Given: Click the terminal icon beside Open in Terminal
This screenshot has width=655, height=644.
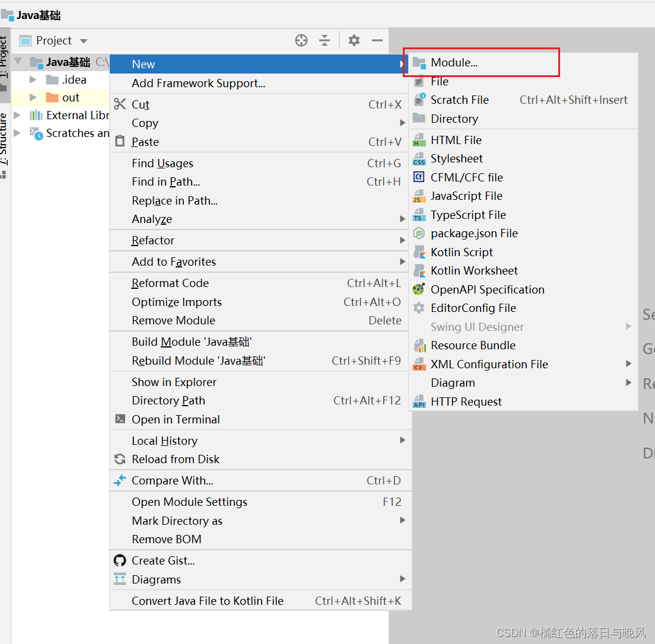Looking at the screenshot, I should point(119,419).
